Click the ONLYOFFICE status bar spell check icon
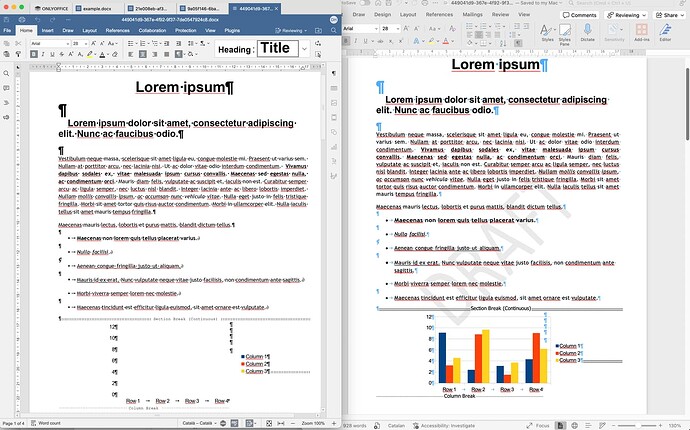 click(x=235, y=423)
